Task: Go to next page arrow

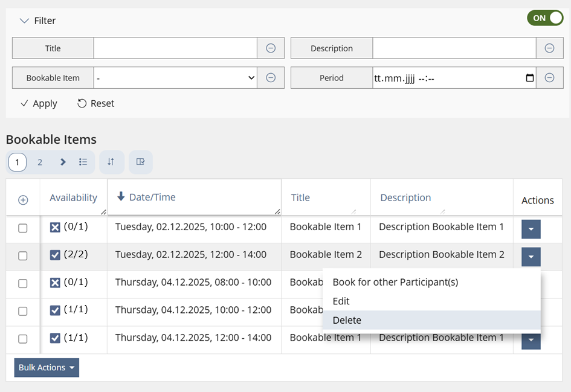Action: tap(63, 162)
